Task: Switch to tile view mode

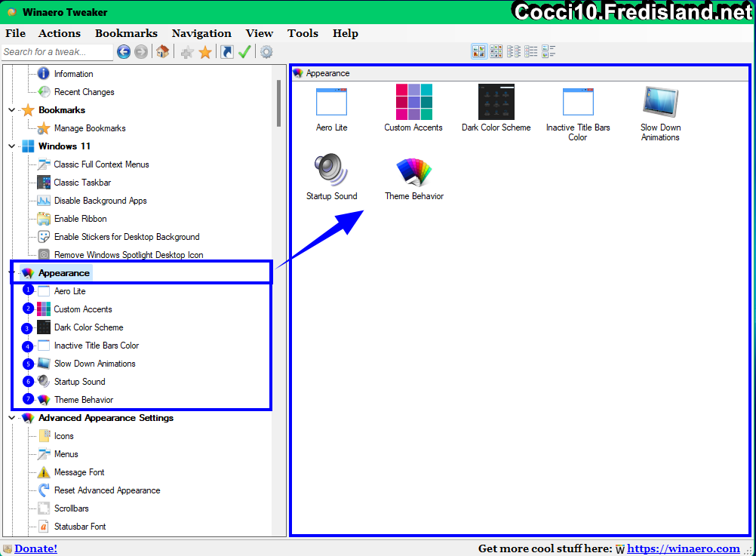Action: point(549,51)
